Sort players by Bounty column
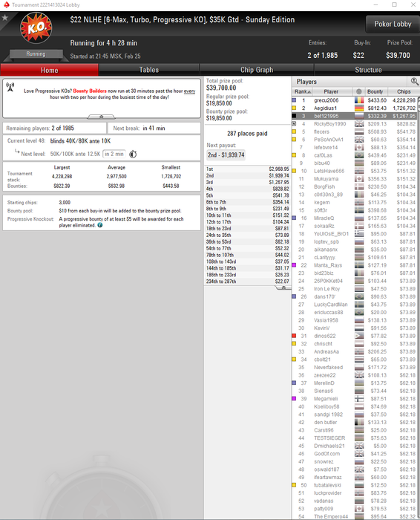This screenshot has width=420, height=520. [x=375, y=91]
